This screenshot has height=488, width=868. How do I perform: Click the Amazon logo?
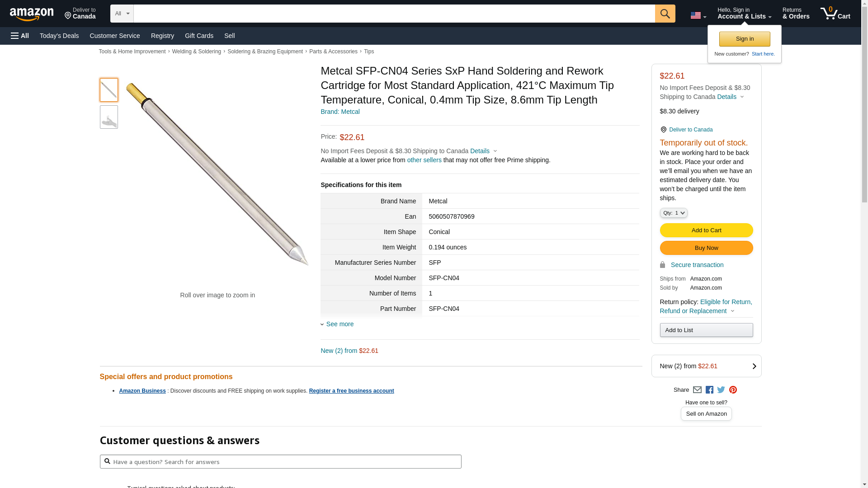coord(32,14)
